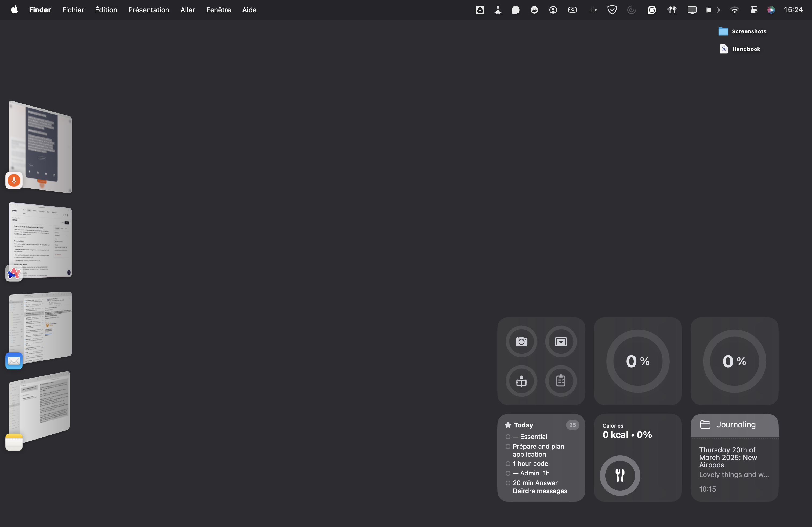
Task: Open Control Center from menu bar
Action: [x=754, y=10]
